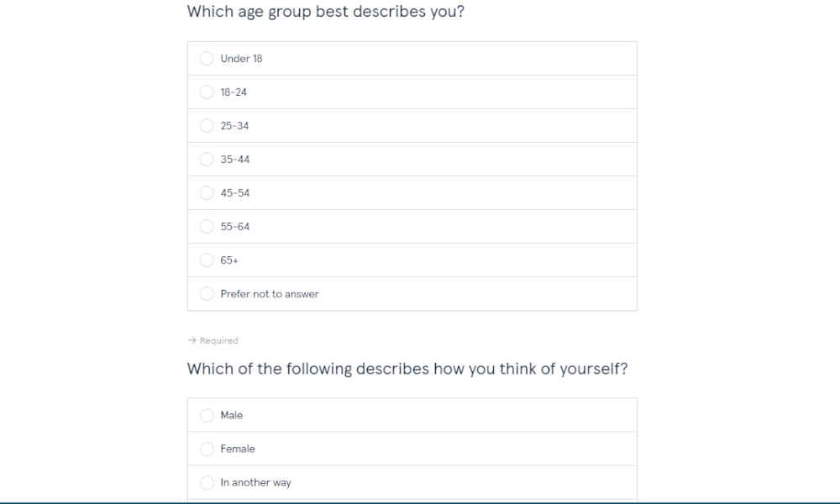Choose Female as gender

pyautogui.click(x=207, y=449)
